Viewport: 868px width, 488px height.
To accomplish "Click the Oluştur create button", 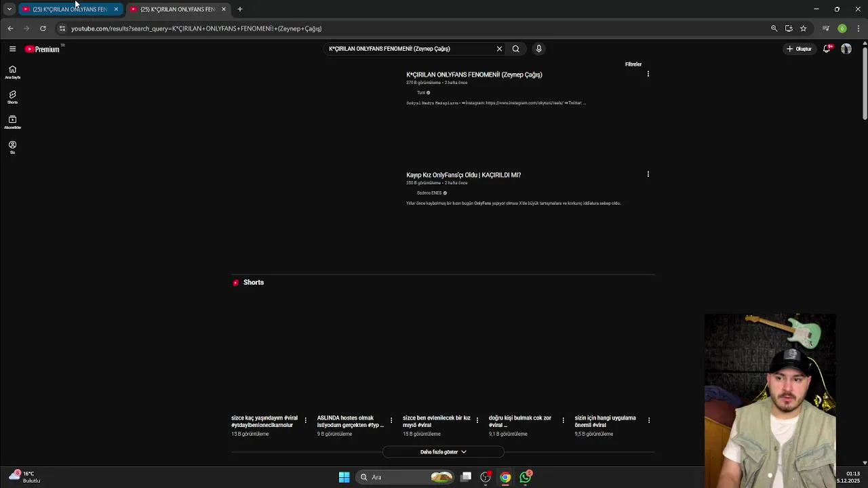I will coord(799,49).
